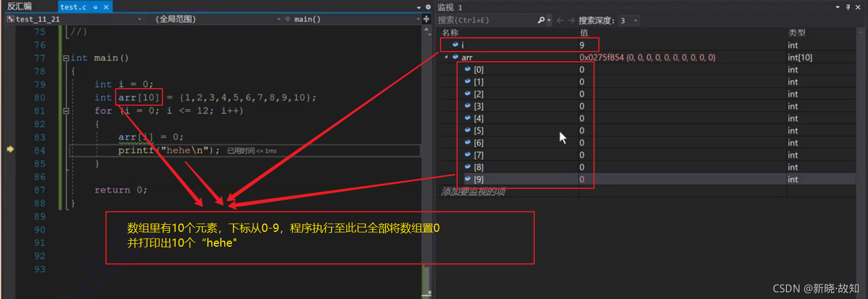Click the 添加要监视的项 add watch row

[473, 192]
